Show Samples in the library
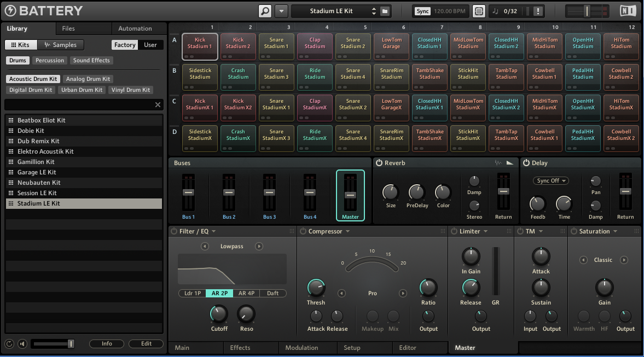The image size is (644, 357). point(61,45)
